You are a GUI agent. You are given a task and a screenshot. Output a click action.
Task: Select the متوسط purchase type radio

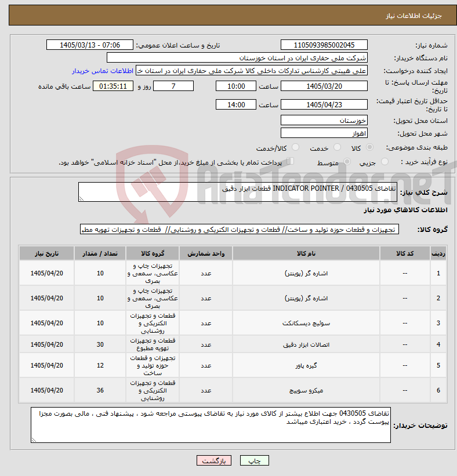coord(347,162)
